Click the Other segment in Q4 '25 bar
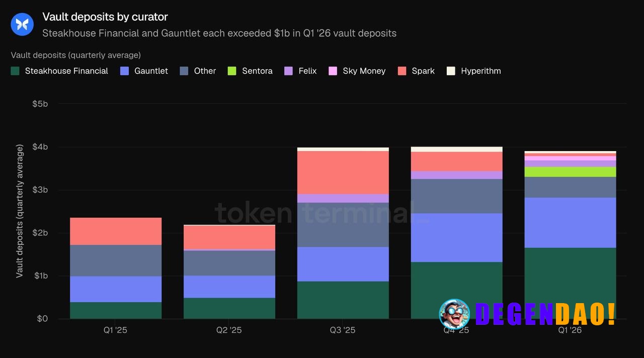The image size is (644, 358). [457, 196]
